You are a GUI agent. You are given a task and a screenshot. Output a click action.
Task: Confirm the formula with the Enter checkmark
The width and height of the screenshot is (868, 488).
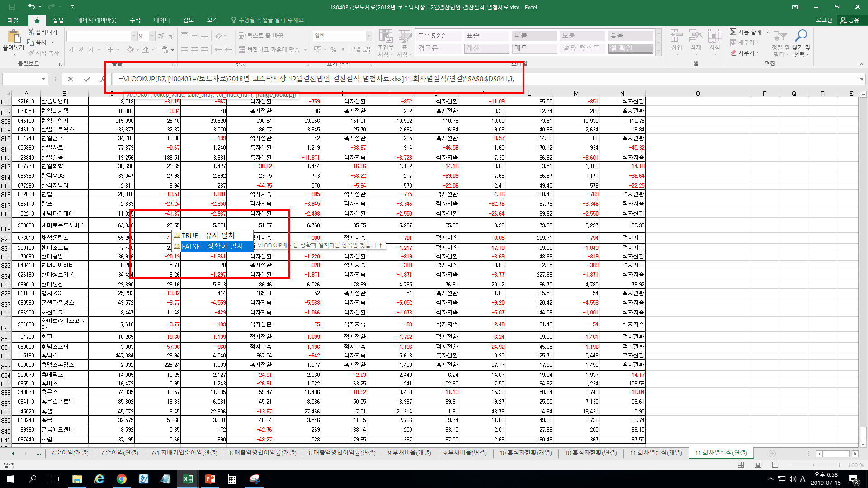[x=87, y=79]
